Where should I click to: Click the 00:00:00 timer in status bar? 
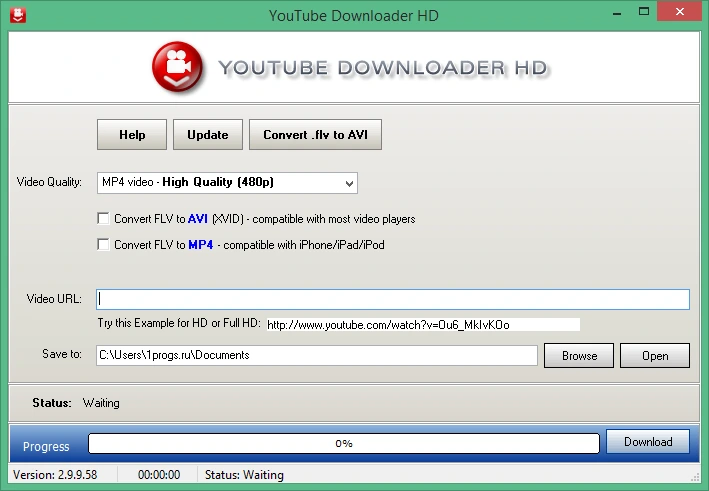point(159,475)
